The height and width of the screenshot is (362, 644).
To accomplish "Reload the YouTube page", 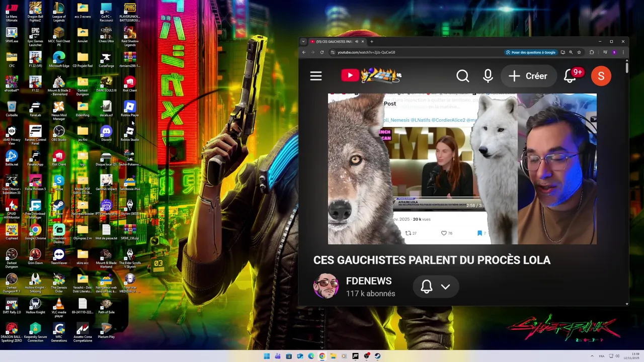I will click(322, 52).
